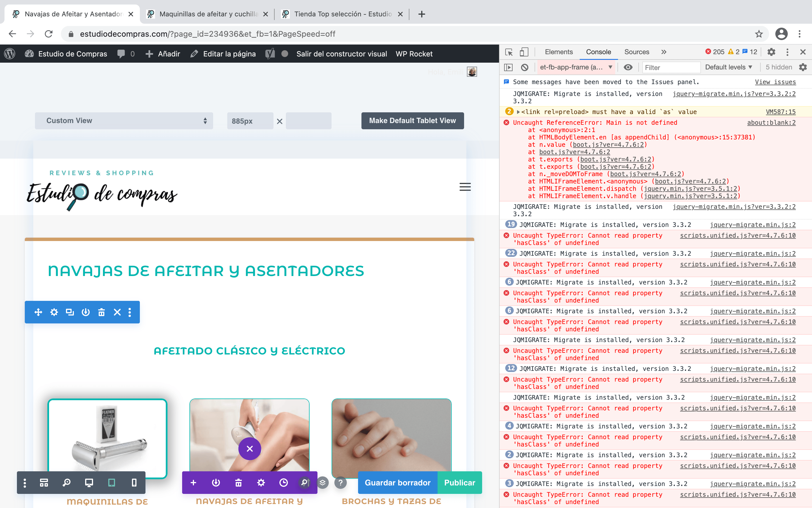The width and height of the screenshot is (812, 508).
Task: Toggle live expression eye icon
Action: coord(628,67)
